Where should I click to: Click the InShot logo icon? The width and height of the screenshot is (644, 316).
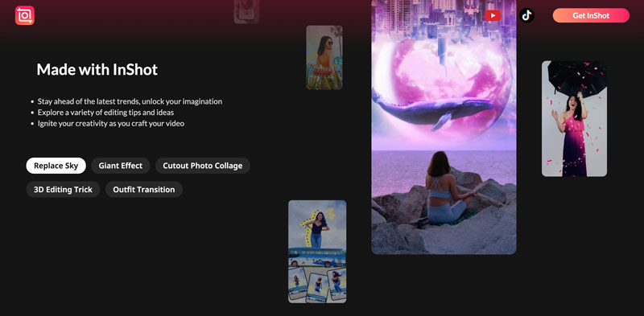(x=25, y=15)
